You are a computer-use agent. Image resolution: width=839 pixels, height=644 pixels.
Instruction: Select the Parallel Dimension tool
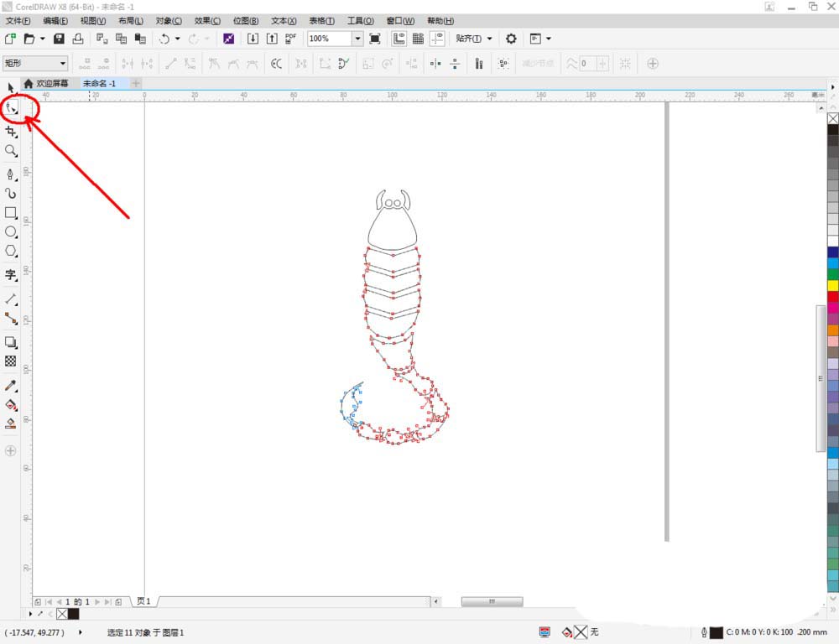tap(11, 299)
